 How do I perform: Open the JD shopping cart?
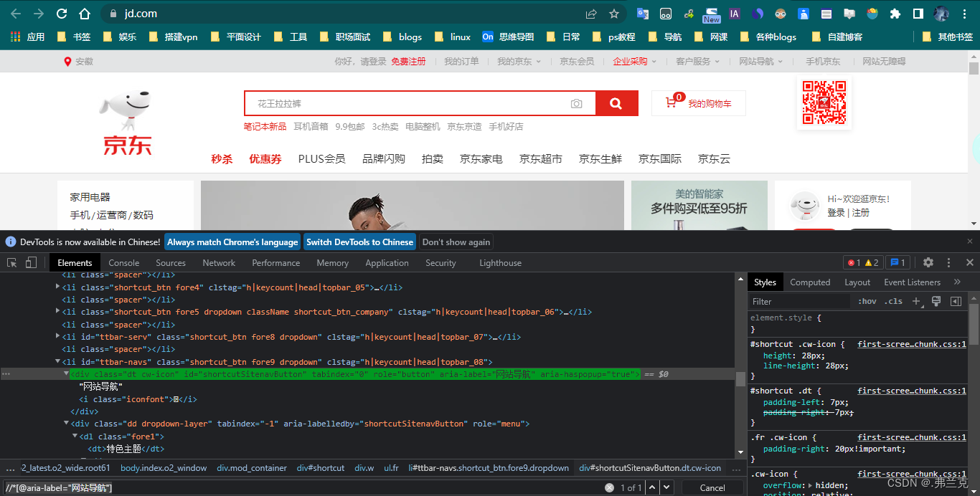pyautogui.click(x=699, y=103)
